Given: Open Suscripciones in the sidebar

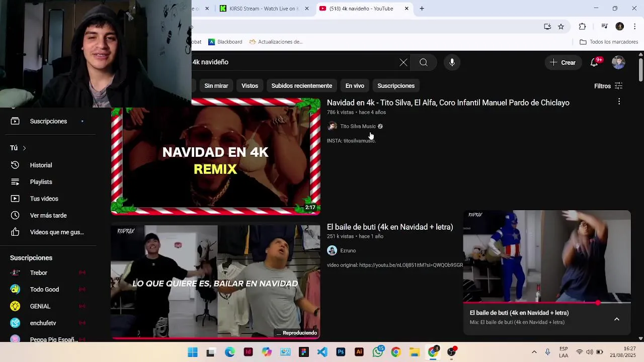Looking at the screenshot, I should pos(48,121).
